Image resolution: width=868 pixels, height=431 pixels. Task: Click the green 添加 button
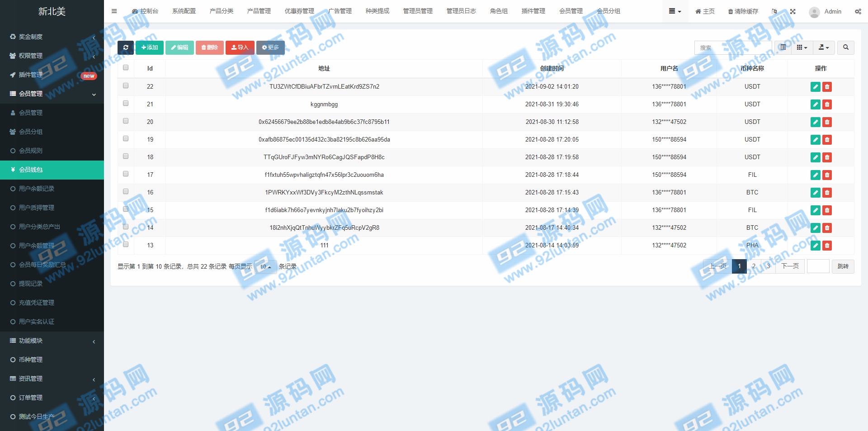click(x=150, y=47)
